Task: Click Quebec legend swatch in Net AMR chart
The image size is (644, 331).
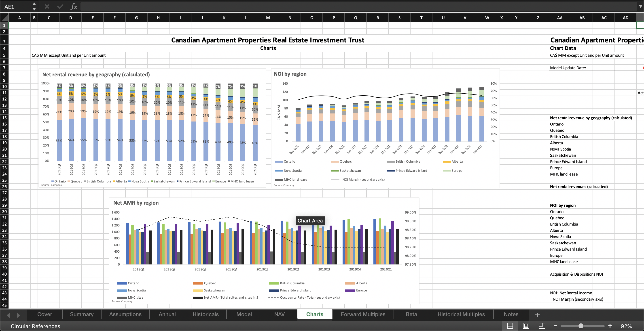Action: click(x=198, y=283)
